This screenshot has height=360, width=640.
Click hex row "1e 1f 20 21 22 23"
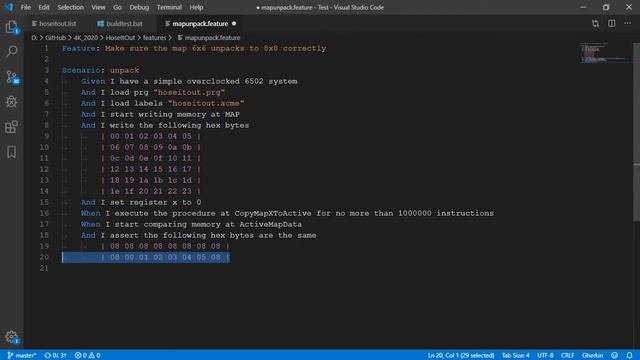coord(151,191)
